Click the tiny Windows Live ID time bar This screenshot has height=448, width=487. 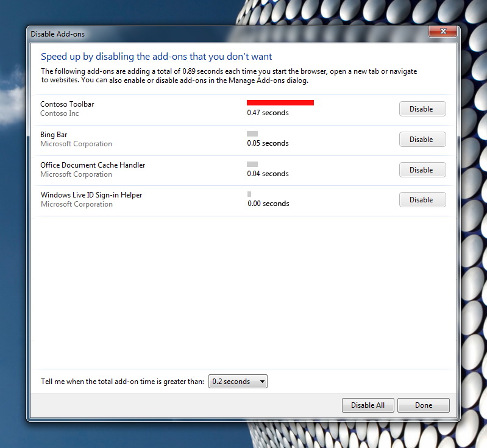[249, 194]
